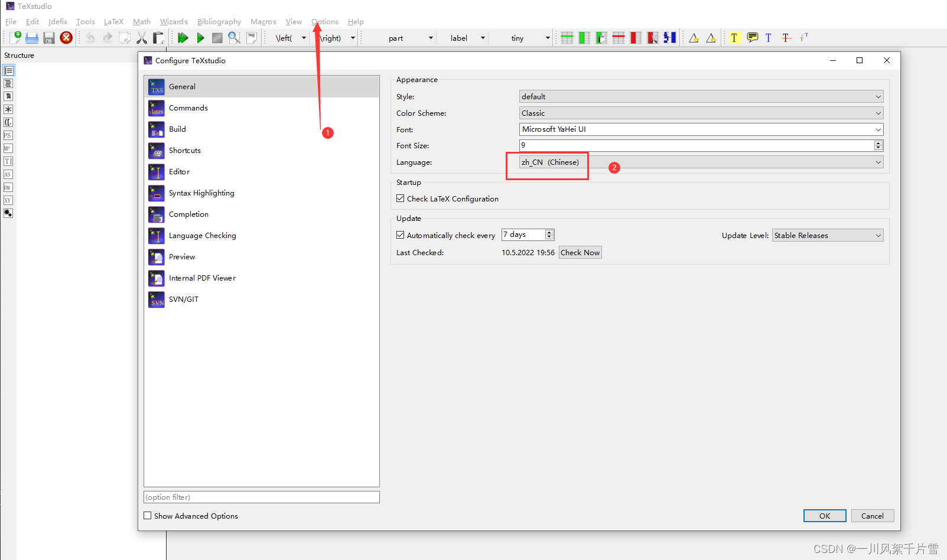Click the Save floppy disk icon
This screenshot has height=560, width=947.
49,38
